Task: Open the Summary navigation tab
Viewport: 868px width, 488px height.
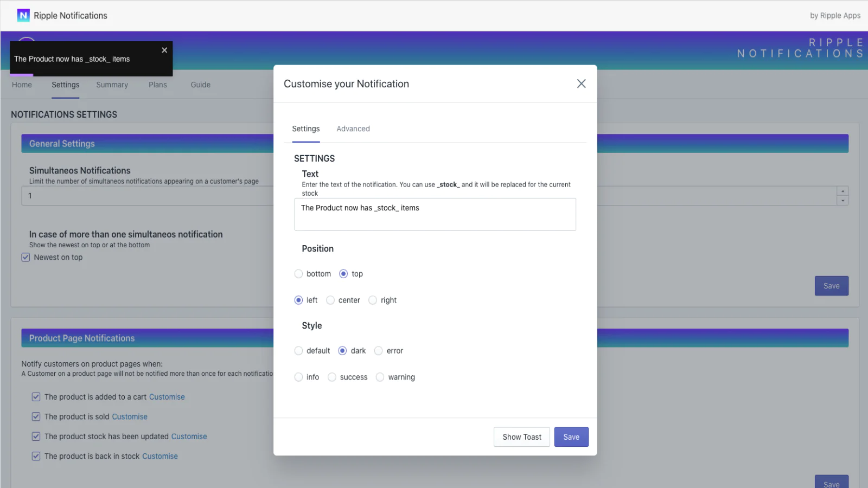Action: (112, 85)
